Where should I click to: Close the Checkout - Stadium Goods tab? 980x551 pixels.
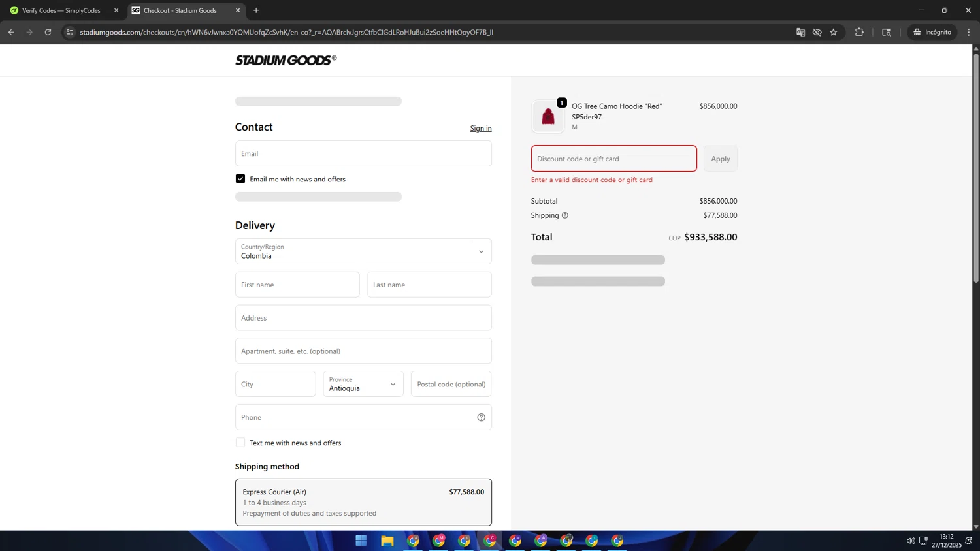(238, 10)
